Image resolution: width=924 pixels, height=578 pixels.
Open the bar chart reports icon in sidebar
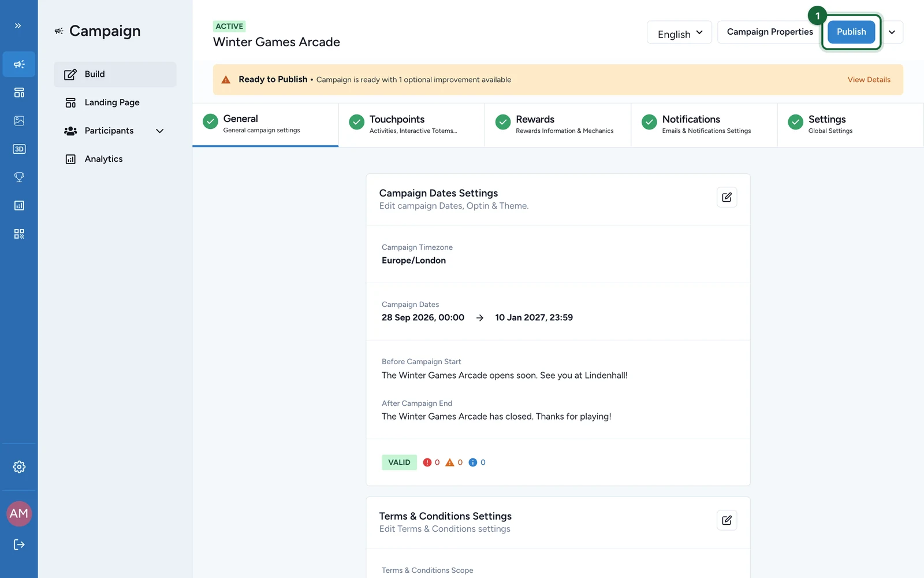click(x=19, y=206)
